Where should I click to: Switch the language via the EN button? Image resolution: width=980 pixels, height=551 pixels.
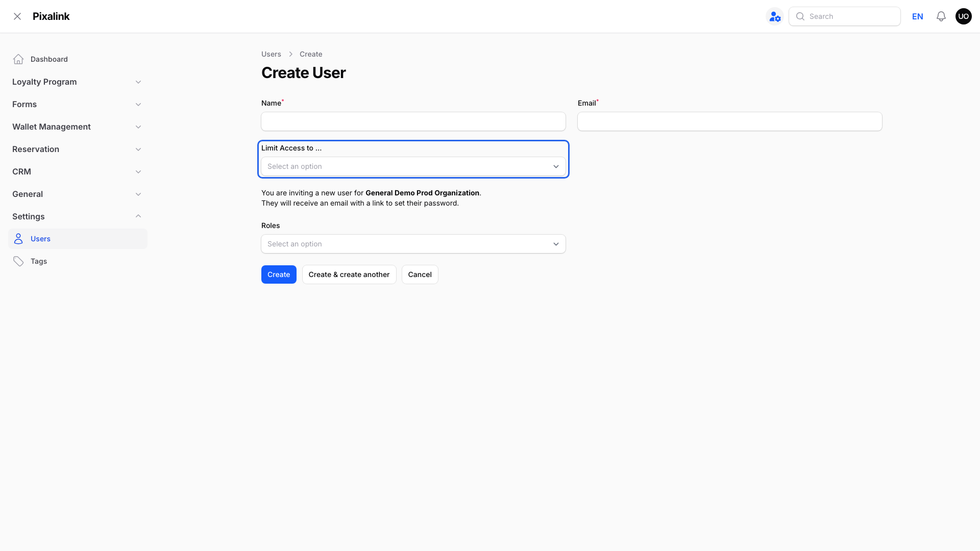click(918, 16)
